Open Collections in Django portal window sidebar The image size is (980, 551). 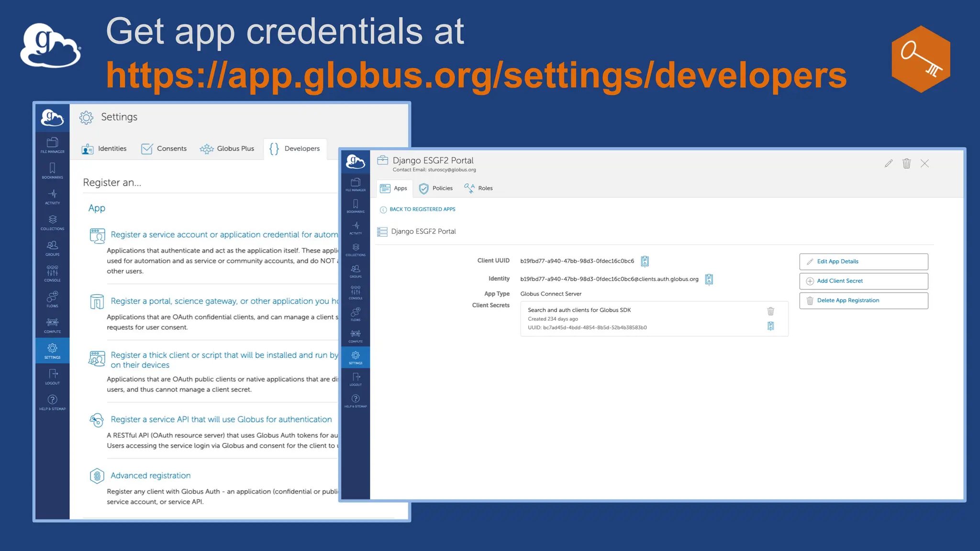(x=356, y=250)
